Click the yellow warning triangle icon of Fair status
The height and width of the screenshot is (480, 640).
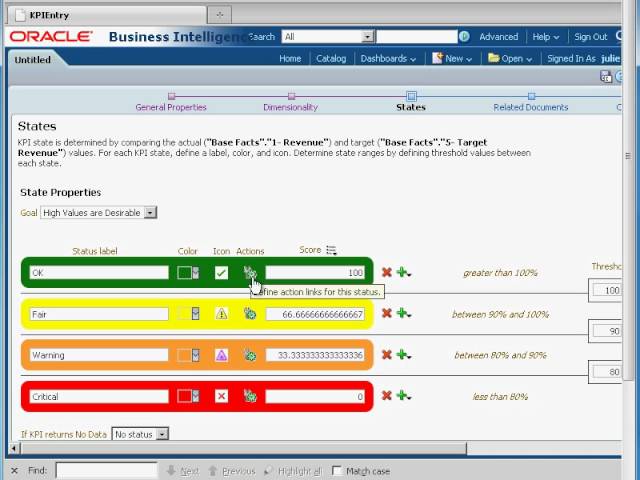(x=221, y=314)
